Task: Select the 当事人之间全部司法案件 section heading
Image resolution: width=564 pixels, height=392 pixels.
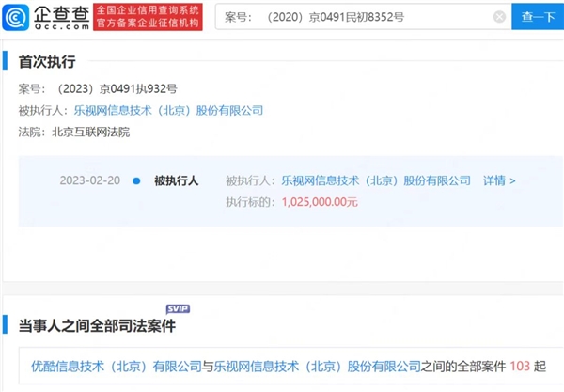Action: point(97,326)
